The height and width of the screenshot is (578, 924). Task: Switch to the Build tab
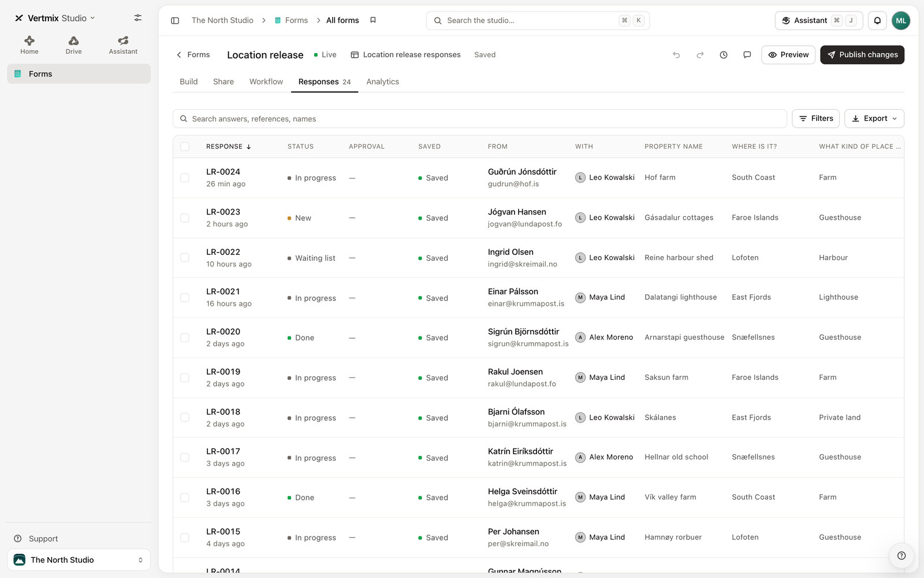(189, 81)
